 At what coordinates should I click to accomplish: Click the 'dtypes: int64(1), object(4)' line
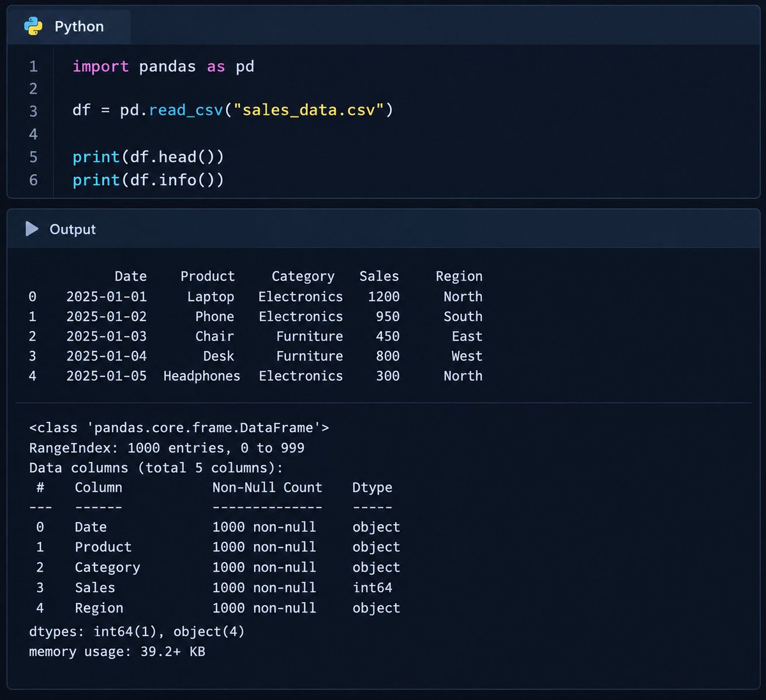137,632
